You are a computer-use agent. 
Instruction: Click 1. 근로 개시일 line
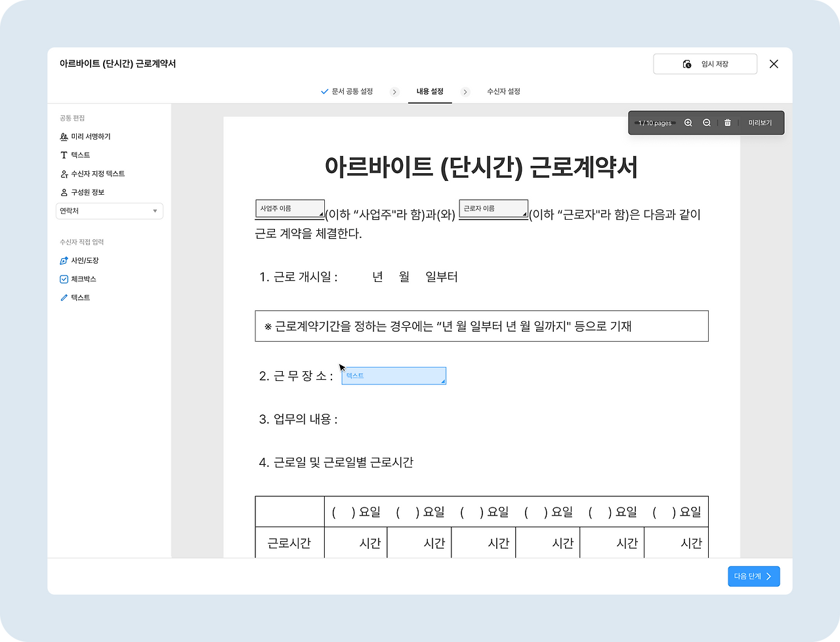[358, 277]
